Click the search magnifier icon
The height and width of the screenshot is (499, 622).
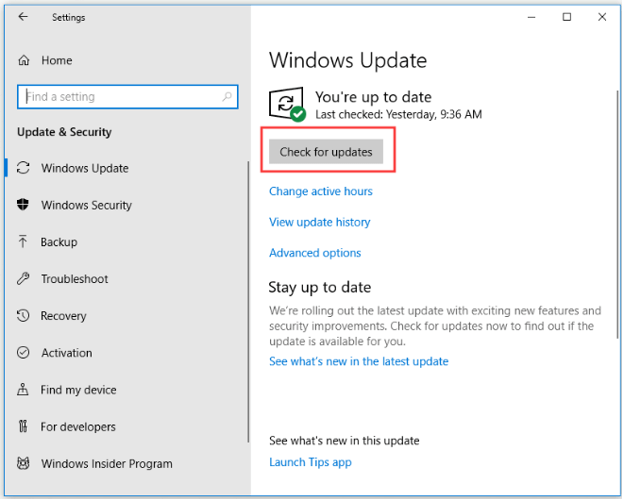pos(227,96)
